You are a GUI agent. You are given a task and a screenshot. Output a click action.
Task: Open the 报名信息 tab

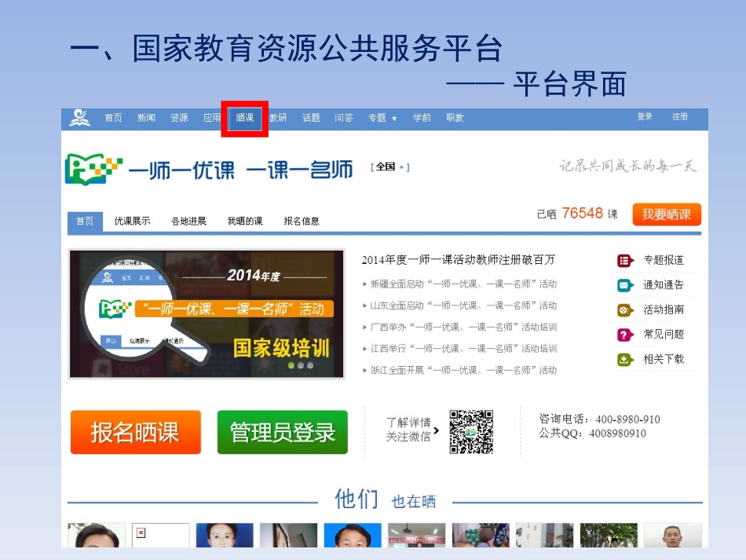point(302,221)
